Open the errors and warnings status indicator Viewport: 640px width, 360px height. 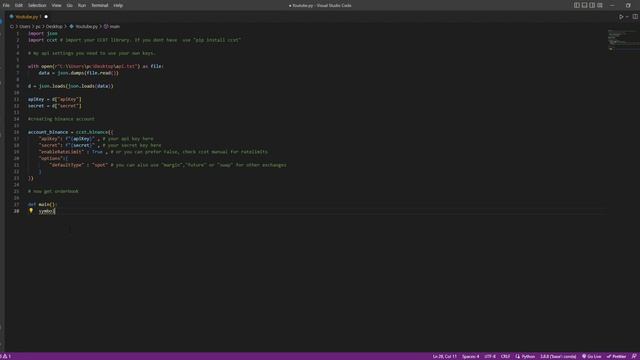(x=6, y=356)
